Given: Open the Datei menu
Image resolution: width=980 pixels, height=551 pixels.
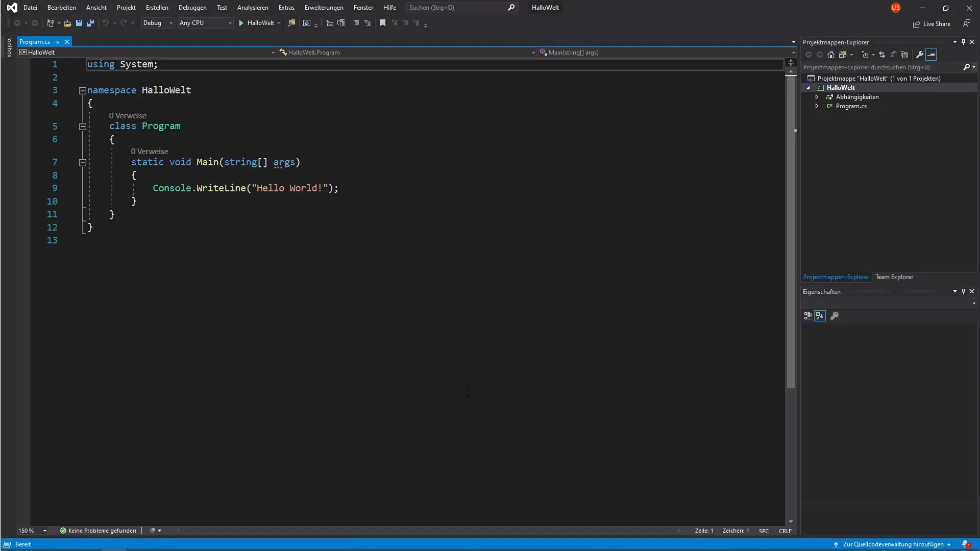Looking at the screenshot, I should coord(30,8).
